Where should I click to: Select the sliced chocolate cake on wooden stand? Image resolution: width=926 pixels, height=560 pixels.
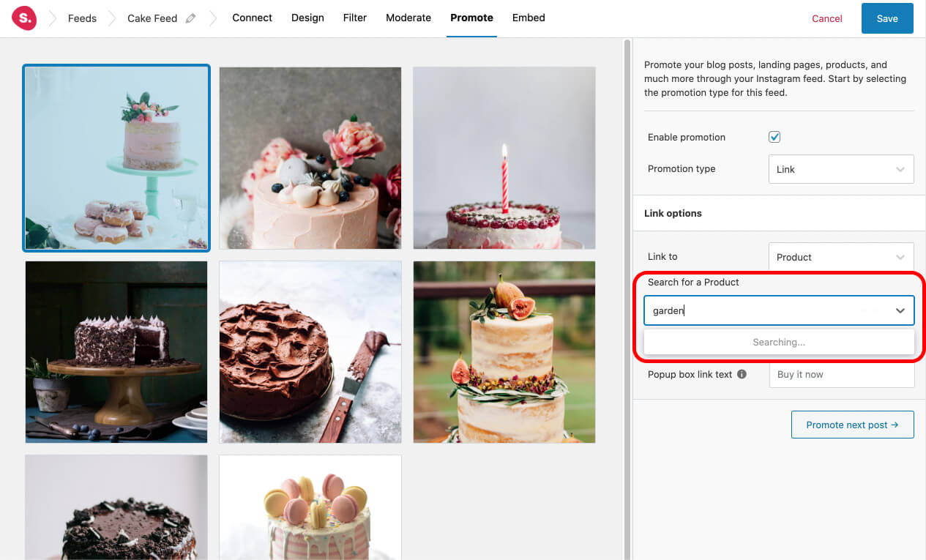point(116,352)
